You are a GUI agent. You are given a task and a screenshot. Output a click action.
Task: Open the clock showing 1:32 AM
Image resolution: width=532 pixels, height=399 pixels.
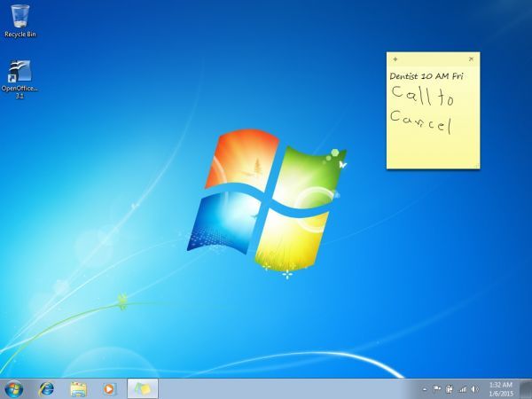501,389
